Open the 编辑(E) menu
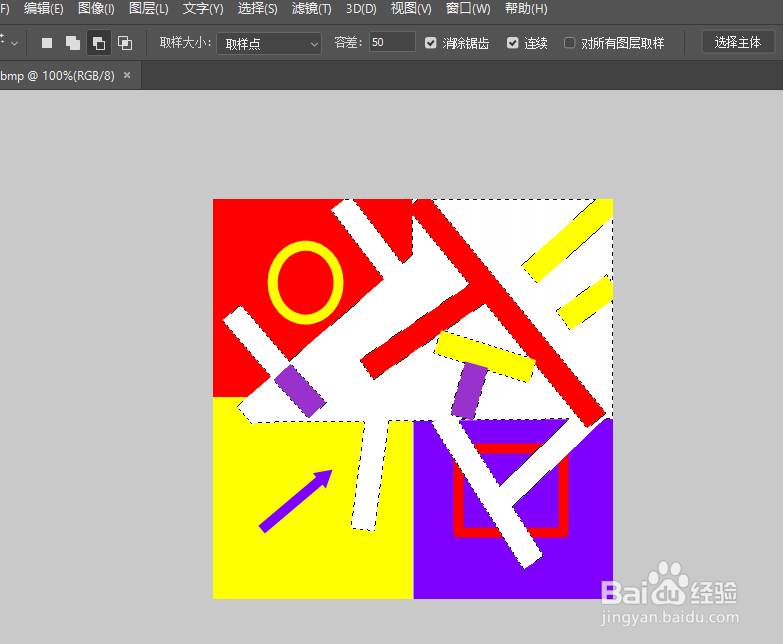The image size is (783, 644). click(x=44, y=8)
